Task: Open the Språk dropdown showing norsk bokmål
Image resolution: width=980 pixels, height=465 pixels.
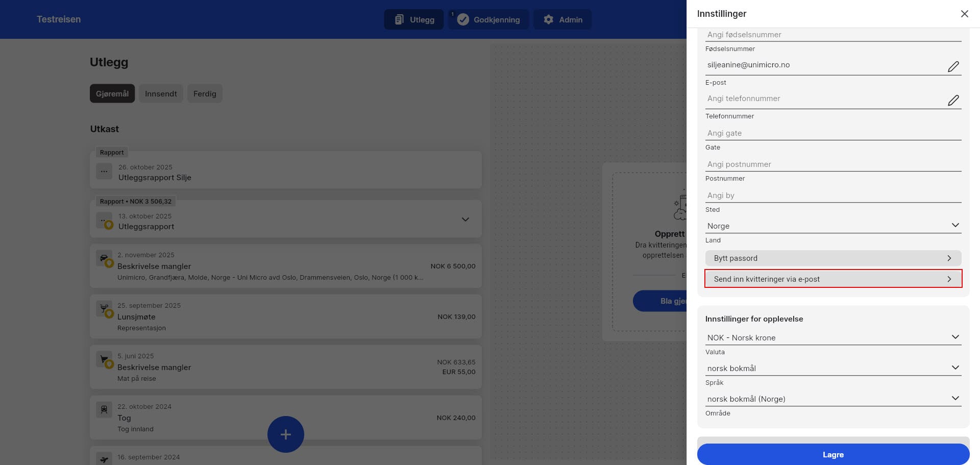Action: [x=833, y=368]
